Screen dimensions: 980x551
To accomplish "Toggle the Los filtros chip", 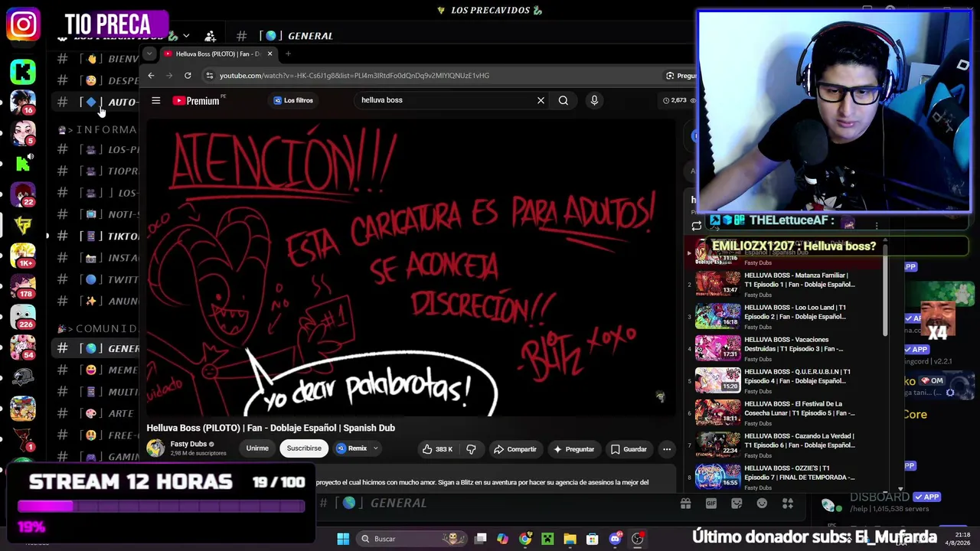I will coord(293,100).
